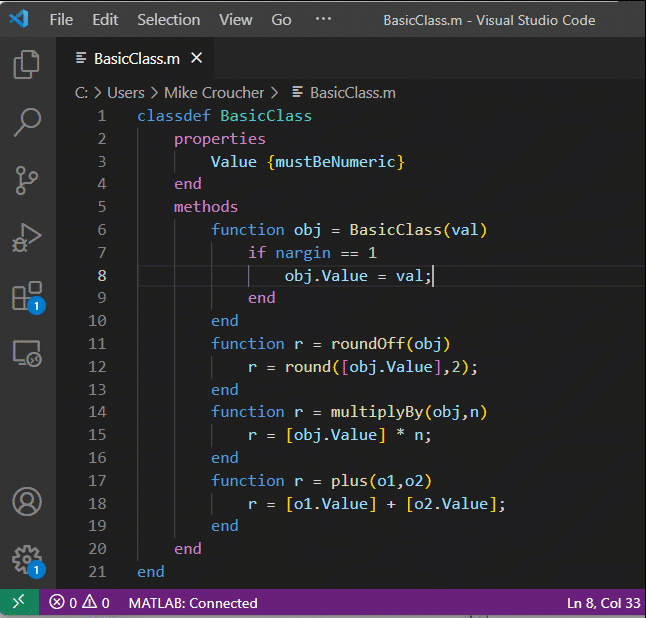Viewport: 646px width, 618px height.
Task: Expand the overflow menu with three dots
Action: (323, 20)
